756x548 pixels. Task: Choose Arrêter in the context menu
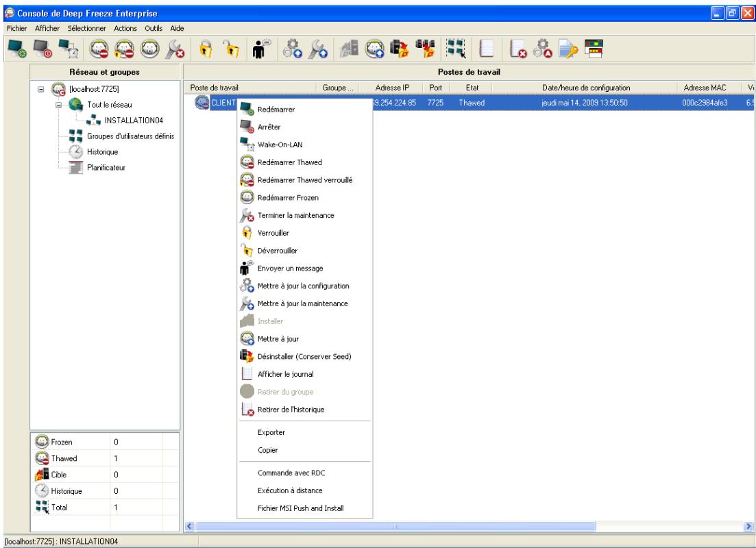pos(305,127)
